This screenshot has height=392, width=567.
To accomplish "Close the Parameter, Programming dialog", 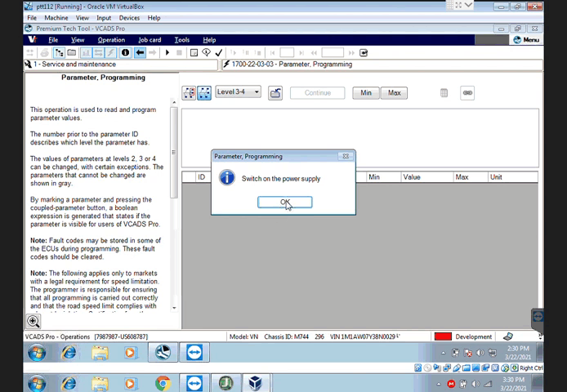I will click(x=346, y=156).
